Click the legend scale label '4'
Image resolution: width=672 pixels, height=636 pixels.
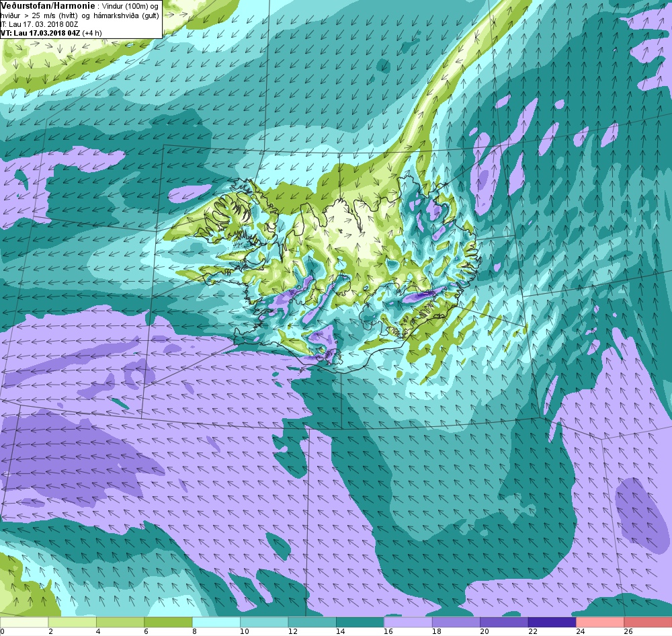tap(99, 631)
